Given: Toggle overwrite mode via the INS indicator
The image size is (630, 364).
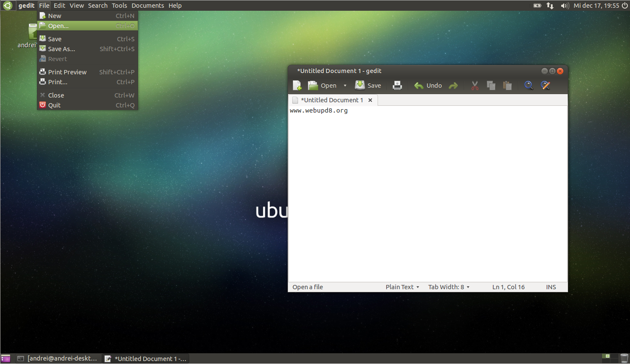Looking at the screenshot, I should pos(550,287).
